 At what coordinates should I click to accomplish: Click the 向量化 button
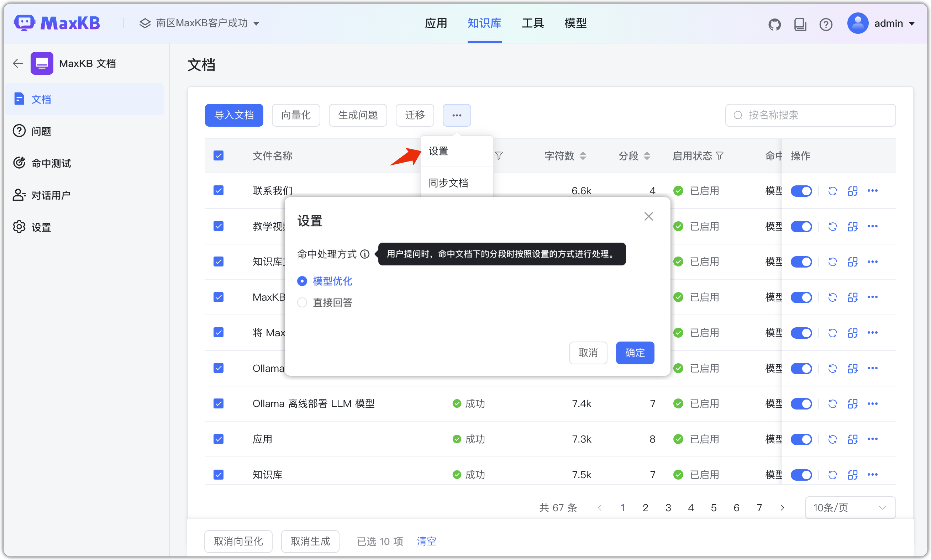296,115
